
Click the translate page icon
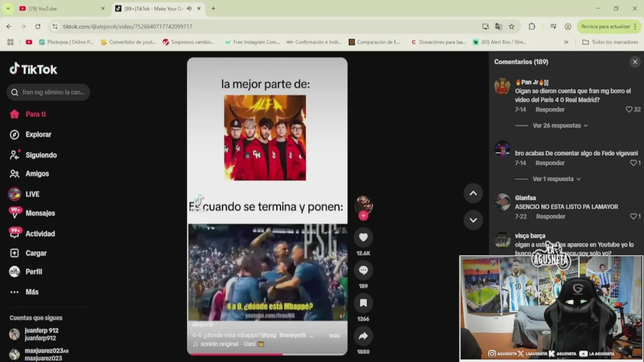click(499, 26)
